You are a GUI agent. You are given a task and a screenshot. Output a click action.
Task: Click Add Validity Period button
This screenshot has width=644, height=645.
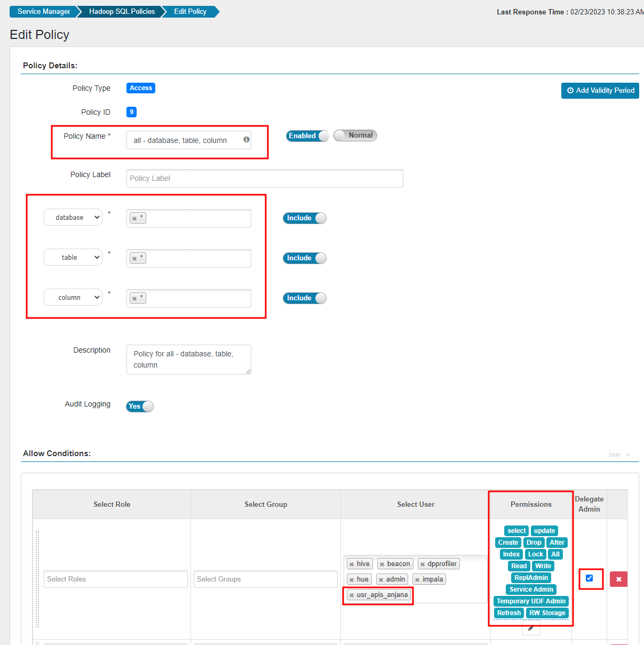pos(600,91)
